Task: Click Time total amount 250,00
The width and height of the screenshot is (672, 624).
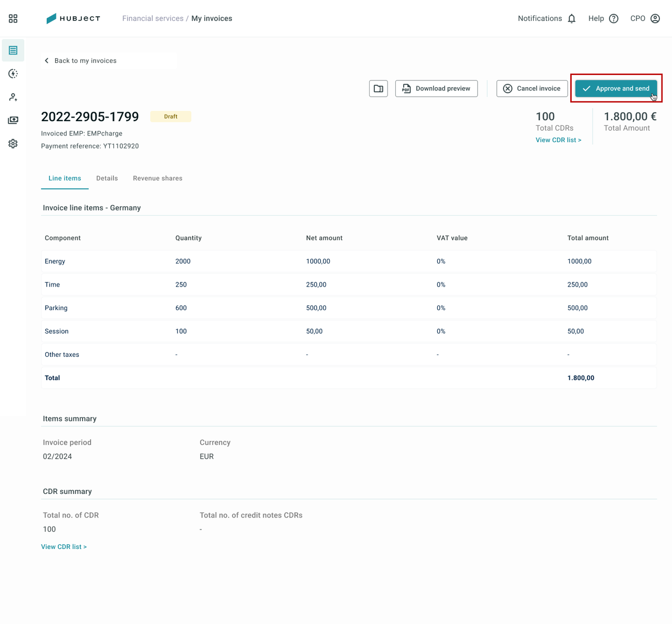Action: point(577,284)
